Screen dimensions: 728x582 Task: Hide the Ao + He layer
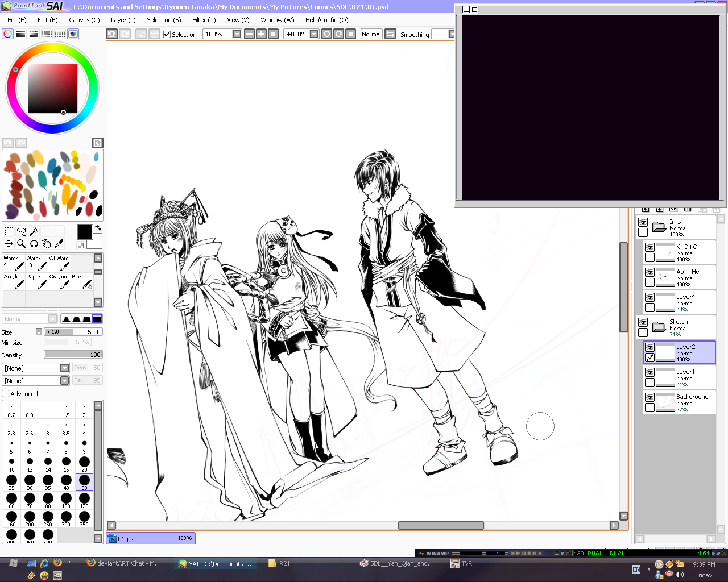tap(650, 272)
